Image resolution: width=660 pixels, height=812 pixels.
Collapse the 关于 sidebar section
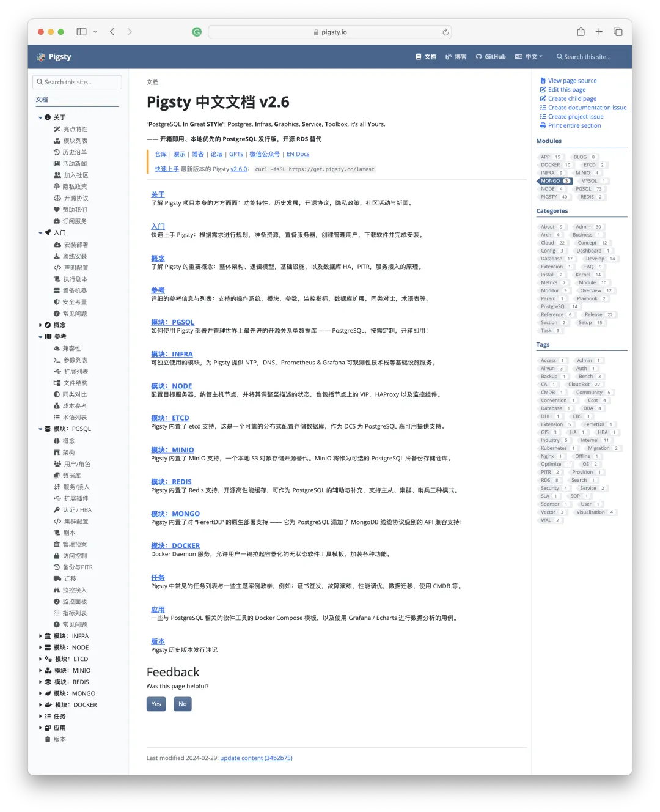tap(40, 117)
